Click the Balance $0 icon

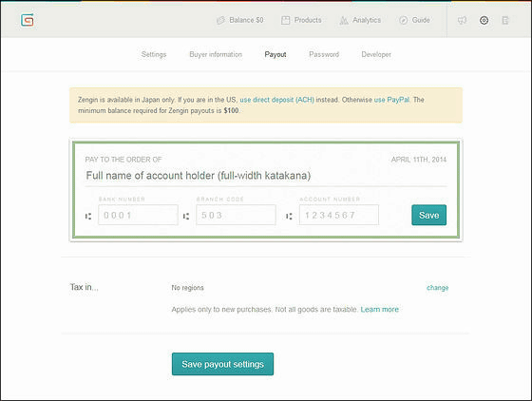(x=220, y=20)
